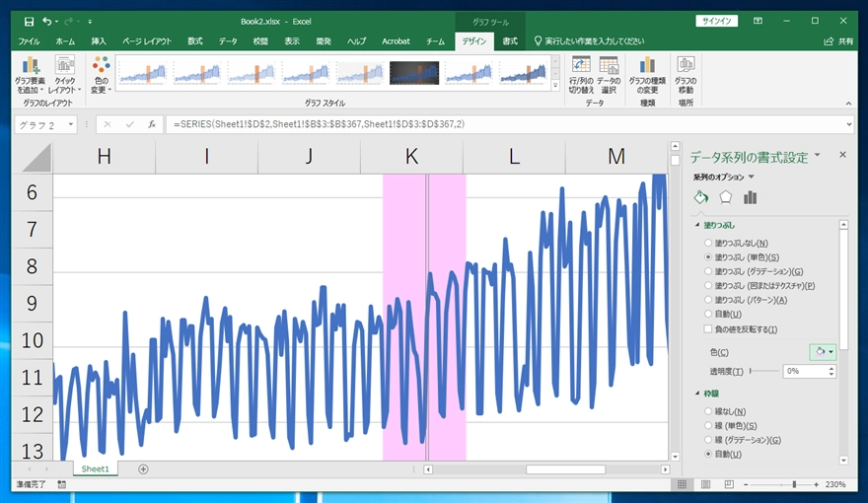Expand the chart styles gallery more arrow
The height and width of the screenshot is (503, 868).
555,85
